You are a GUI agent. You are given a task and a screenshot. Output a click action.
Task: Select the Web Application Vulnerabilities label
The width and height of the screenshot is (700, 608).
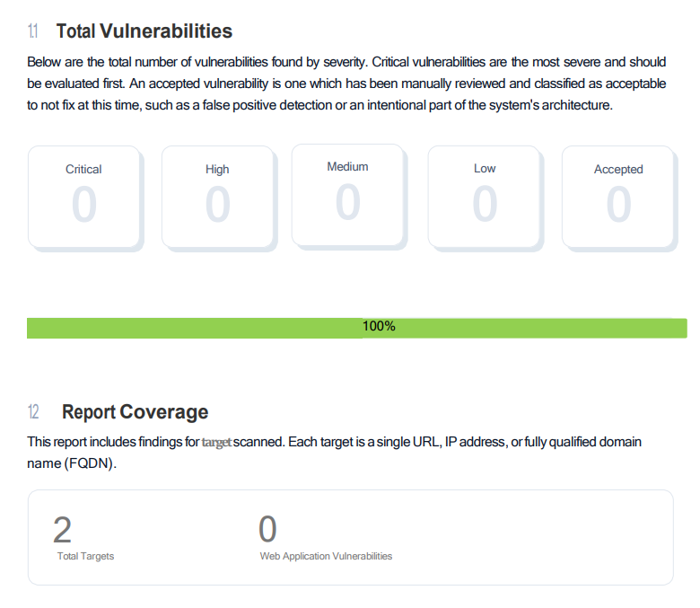(326, 556)
